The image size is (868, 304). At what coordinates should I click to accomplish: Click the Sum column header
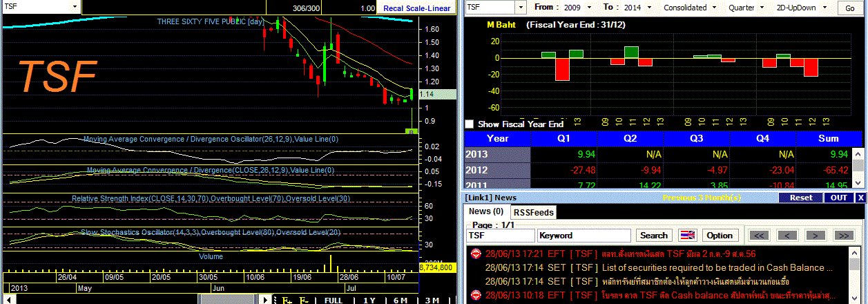tap(829, 138)
